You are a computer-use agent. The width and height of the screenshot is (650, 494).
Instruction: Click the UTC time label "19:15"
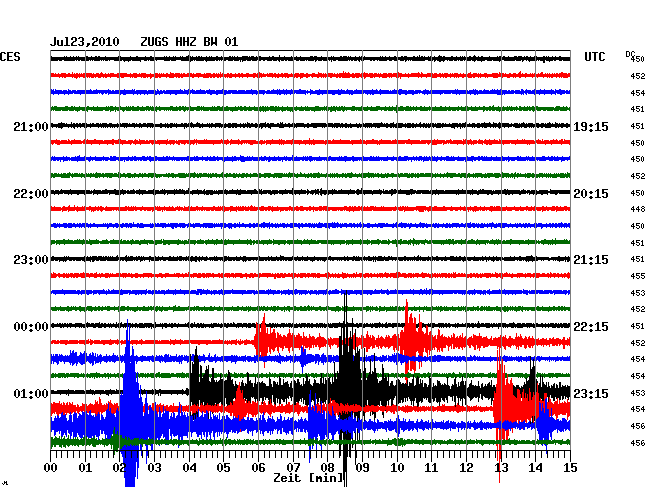(x=591, y=127)
